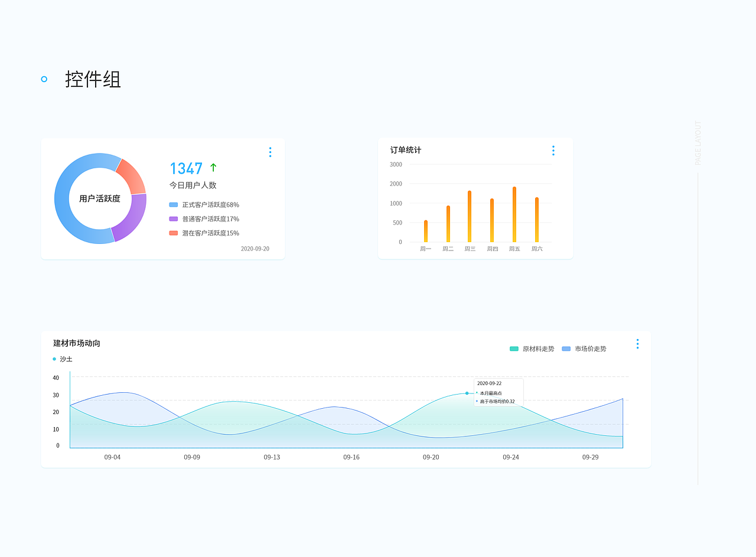Click the red 潜在客户活跃度15% legend swatch
756x557 pixels.
(174, 233)
